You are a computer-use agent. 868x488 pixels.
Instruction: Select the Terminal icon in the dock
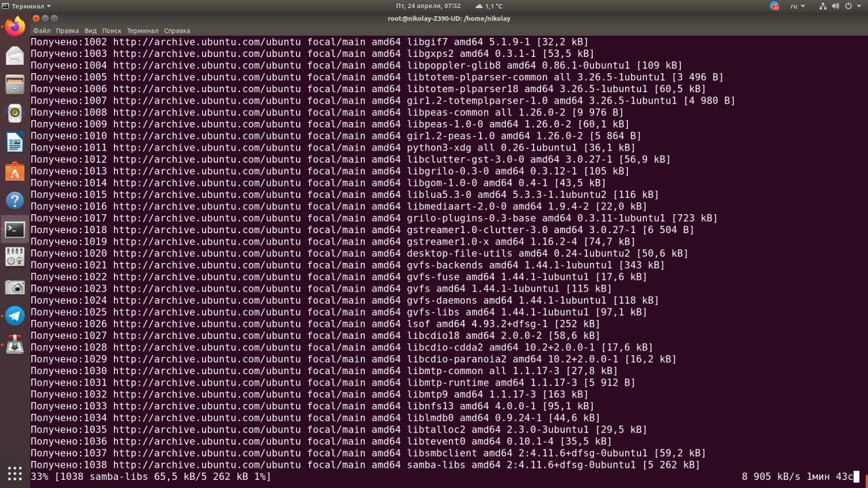tap(15, 230)
